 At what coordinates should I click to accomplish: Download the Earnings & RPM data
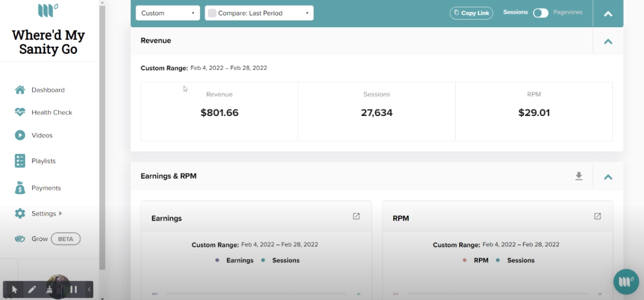tap(579, 176)
